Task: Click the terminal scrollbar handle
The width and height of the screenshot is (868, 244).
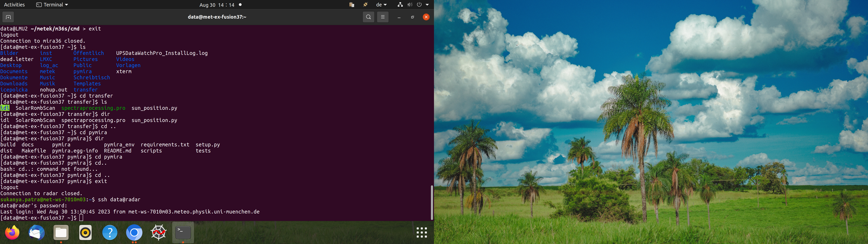Action: [432, 202]
